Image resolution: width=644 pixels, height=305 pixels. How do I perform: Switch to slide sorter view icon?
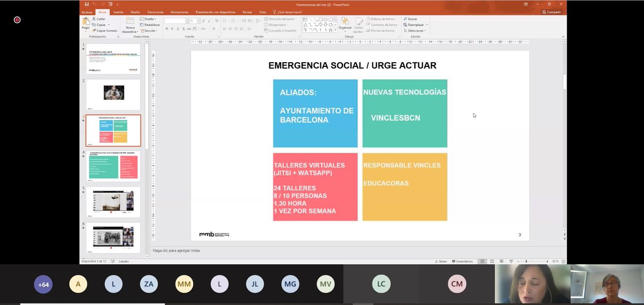[492, 262]
